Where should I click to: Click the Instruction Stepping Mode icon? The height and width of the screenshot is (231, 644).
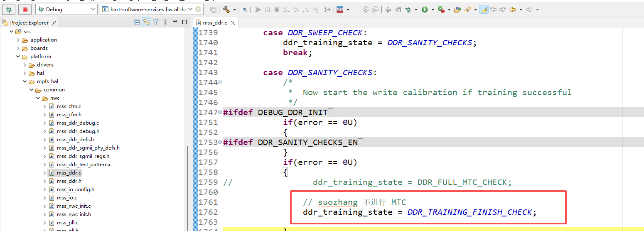click(x=327, y=10)
